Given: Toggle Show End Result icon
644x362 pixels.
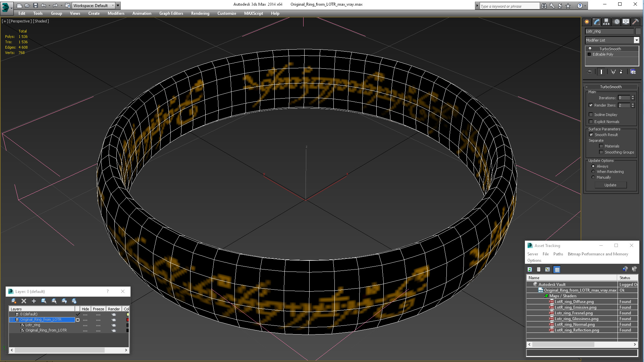Looking at the screenshot, I should pyautogui.click(x=601, y=72).
